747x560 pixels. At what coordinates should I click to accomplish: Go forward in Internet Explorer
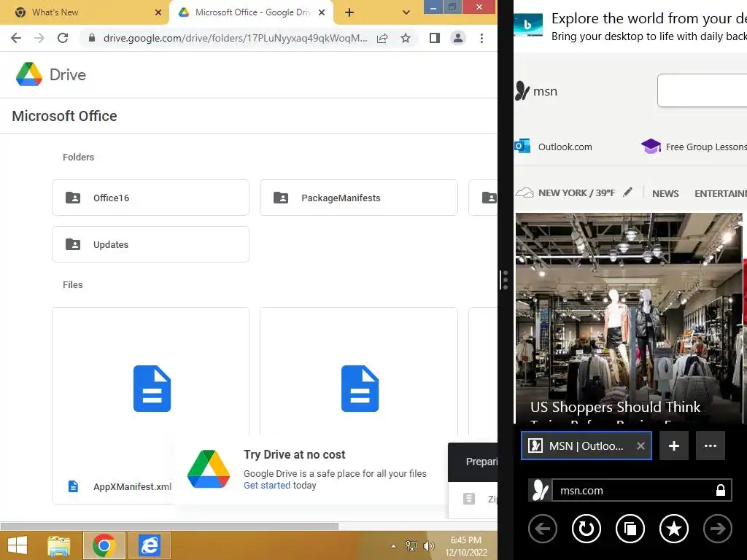pyautogui.click(x=718, y=529)
